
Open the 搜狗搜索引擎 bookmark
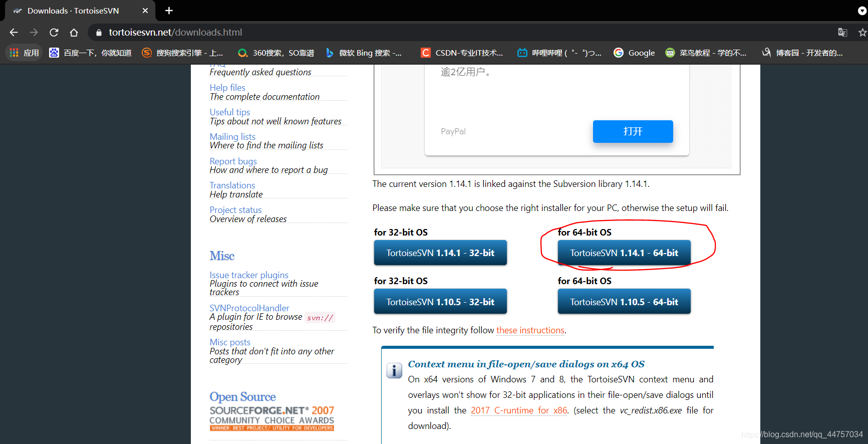[x=182, y=53]
